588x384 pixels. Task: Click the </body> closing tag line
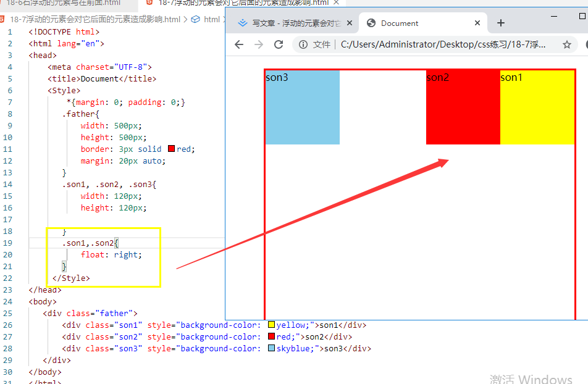click(45, 372)
